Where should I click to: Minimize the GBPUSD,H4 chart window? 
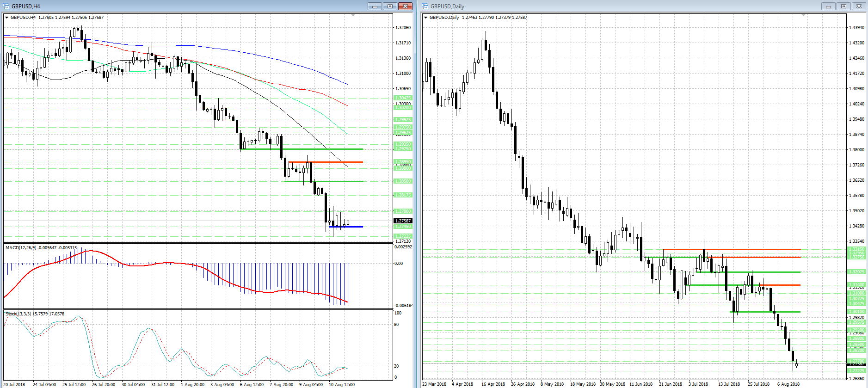375,6
